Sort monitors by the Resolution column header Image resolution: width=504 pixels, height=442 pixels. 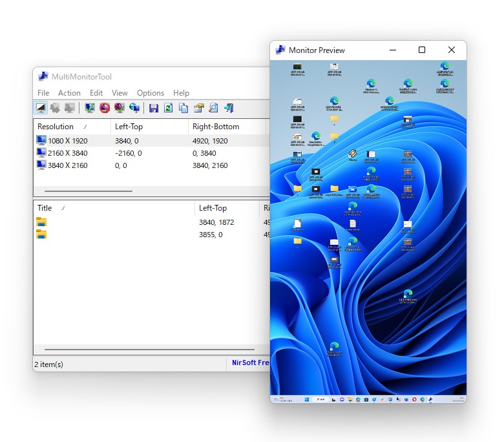[x=72, y=127]
